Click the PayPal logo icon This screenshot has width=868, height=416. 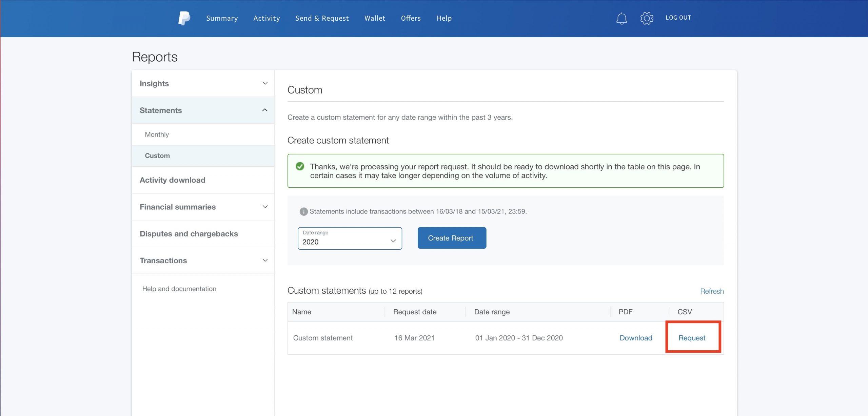[x=184, y=18]
